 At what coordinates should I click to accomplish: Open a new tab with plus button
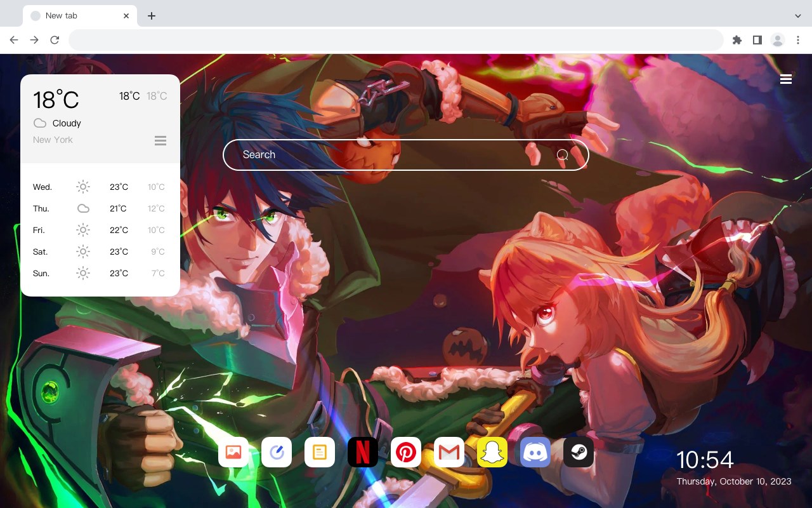coord(151,16)
